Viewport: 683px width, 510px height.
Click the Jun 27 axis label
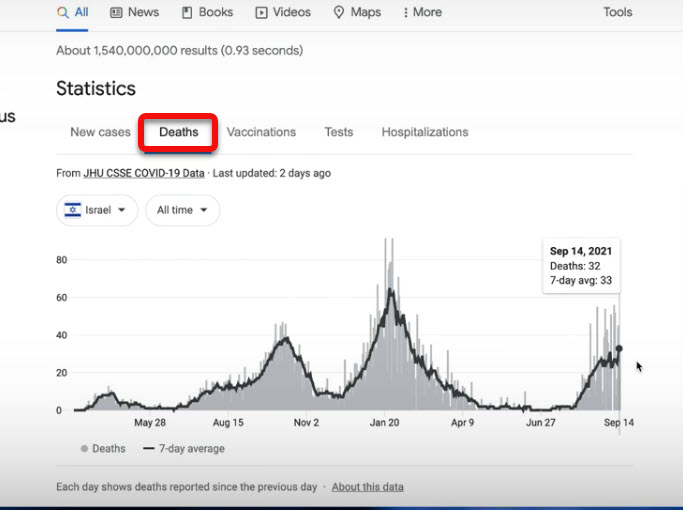pyautogui.click(x=541, y=422)
